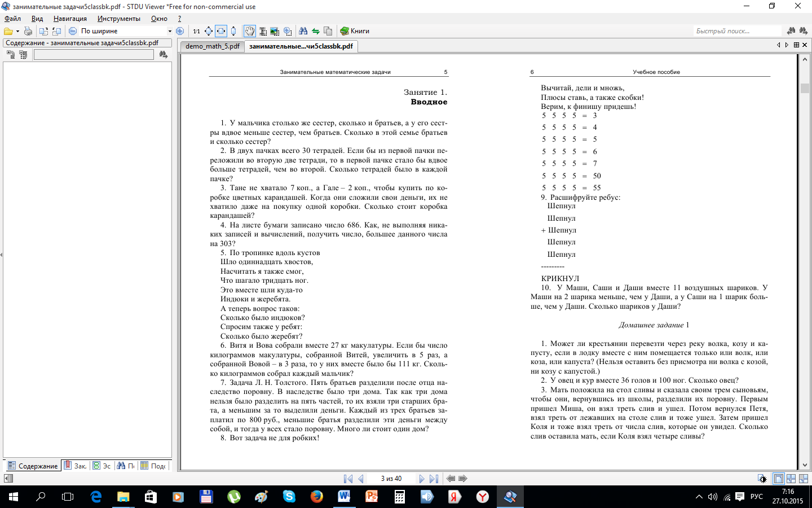
Task: Switch to the search results binoculars sidebar tab
Action: tap(126, 466)
